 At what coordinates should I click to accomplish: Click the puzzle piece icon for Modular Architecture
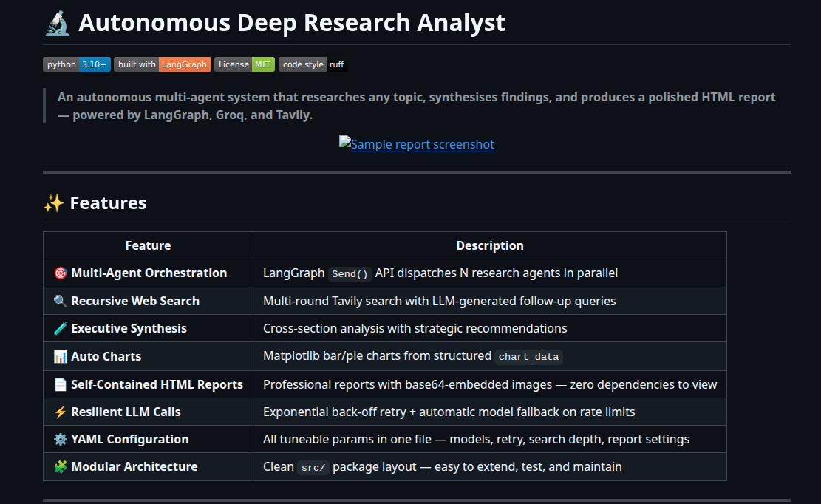tap(61, 467)
